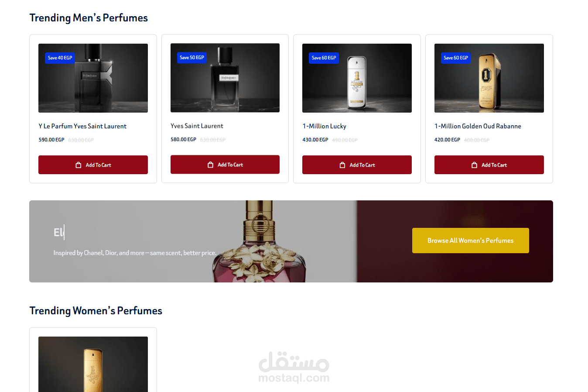Add Y Le Parfum Yves Saint Laurent to cart
Screen dimensions: 588x392
point(93,165)
